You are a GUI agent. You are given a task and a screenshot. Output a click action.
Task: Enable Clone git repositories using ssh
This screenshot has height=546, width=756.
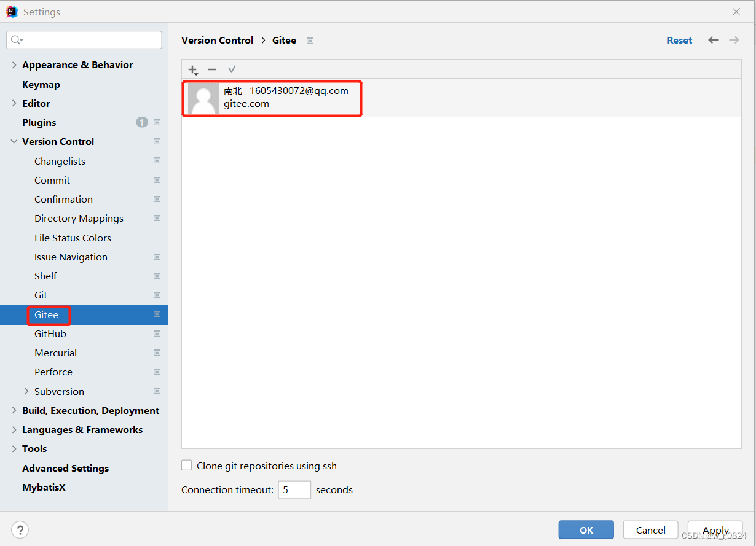point(187,466)
